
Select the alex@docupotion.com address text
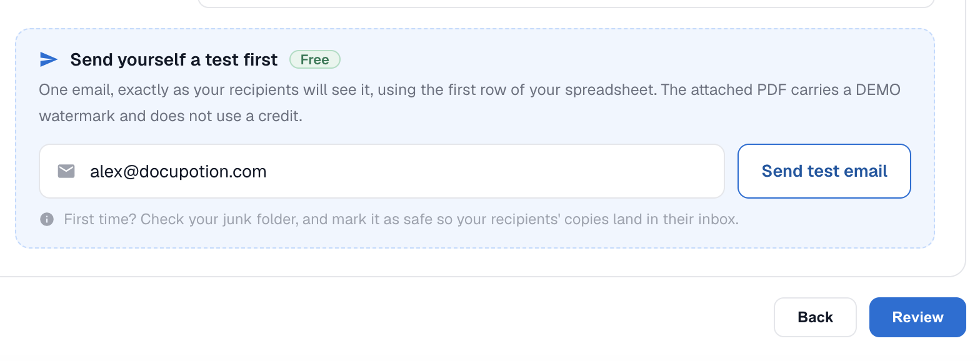tap(178, 171)
